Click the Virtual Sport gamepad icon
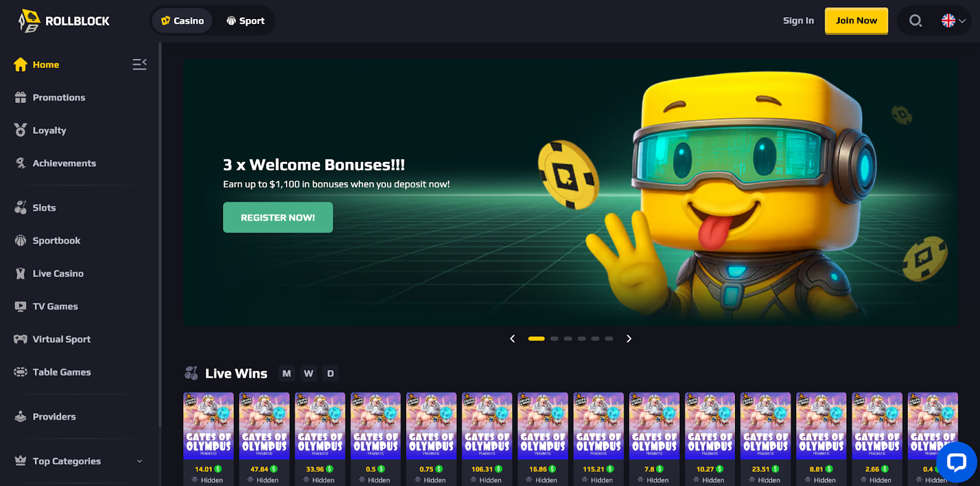Screen dimensions: 980x486 click(21, 339)
